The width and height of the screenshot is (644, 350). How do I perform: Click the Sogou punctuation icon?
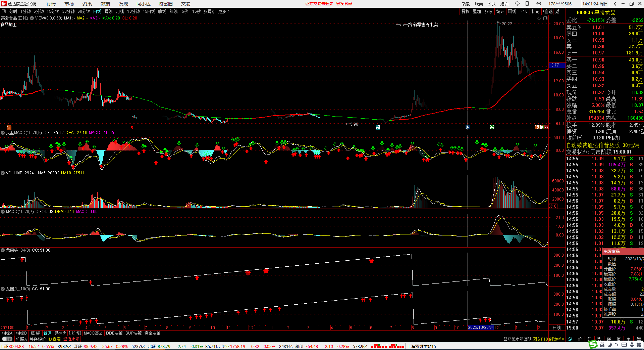[617, 345]
